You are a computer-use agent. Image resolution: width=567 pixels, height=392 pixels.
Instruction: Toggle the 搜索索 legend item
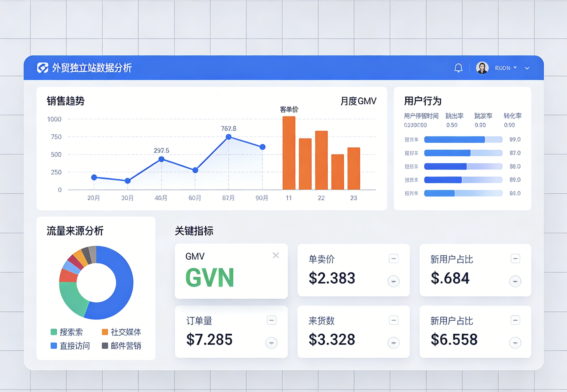67,332
